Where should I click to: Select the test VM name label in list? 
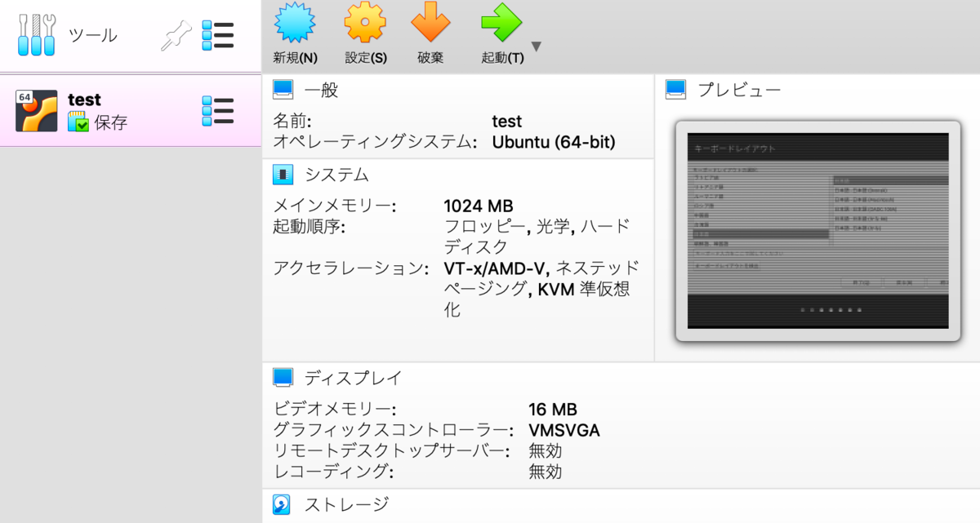84,100
